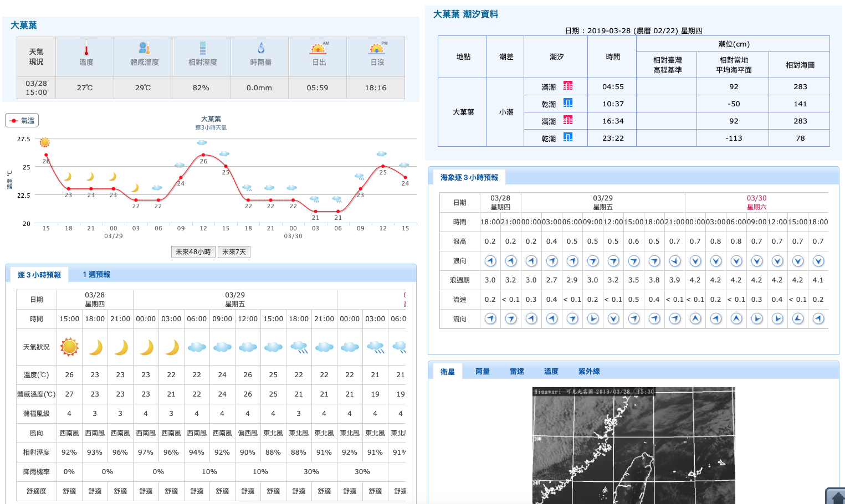Click low tide icon at 23:22
The width and height of the screenshot is (845, 504).
(x=568, y=137)
